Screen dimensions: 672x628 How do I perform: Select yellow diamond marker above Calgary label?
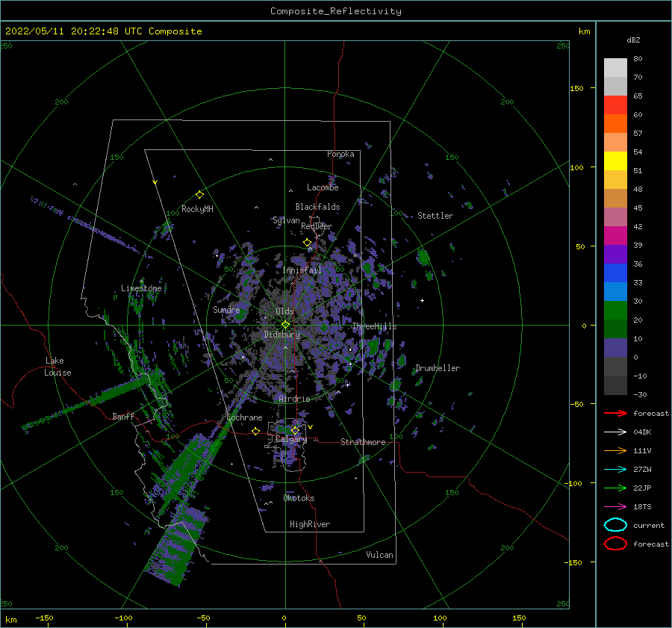(x=295, y=430)
